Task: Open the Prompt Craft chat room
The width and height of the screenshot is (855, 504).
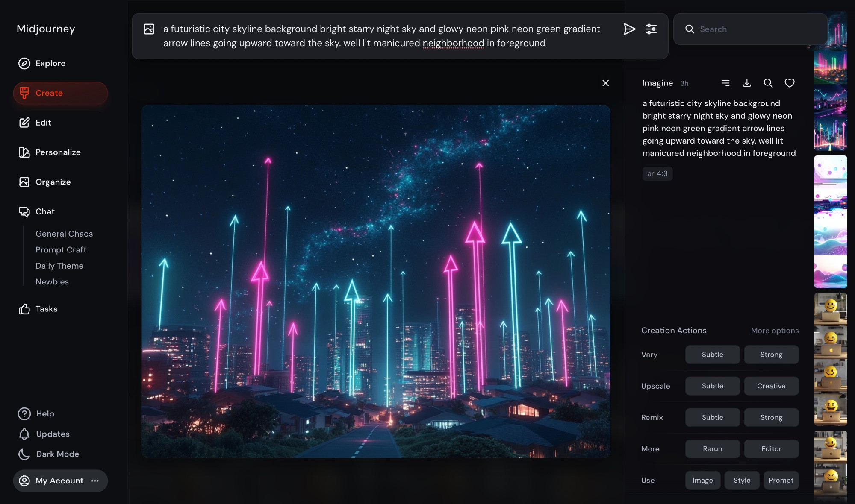Action: 61,250
